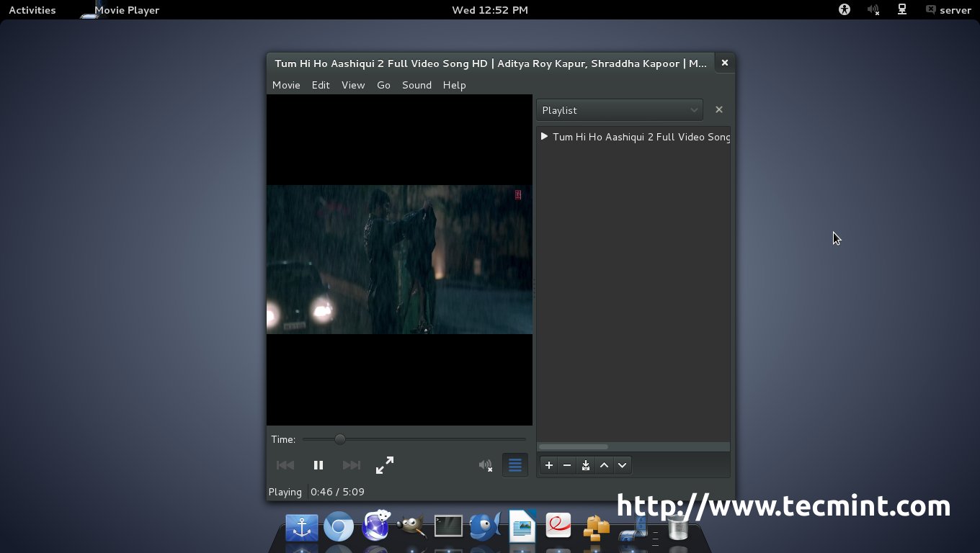Viewport: 980px width, 553px height.
Task: Click the Time seek slider handle
Action: point(340,439)
